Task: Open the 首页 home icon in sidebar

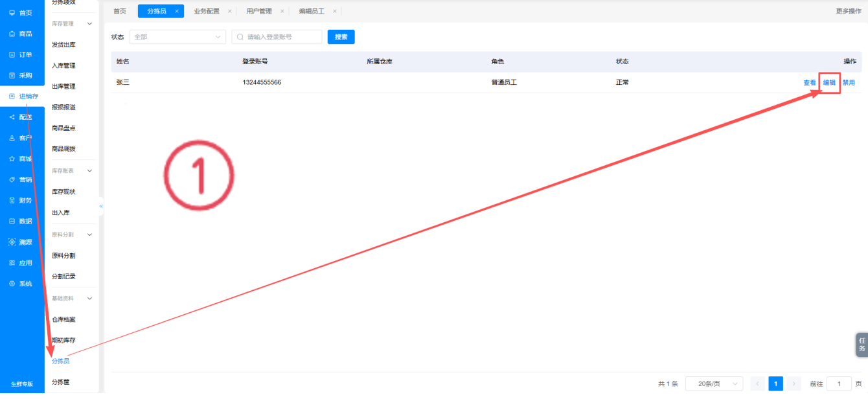Action: pyautogui.click(x=12, y=13)
